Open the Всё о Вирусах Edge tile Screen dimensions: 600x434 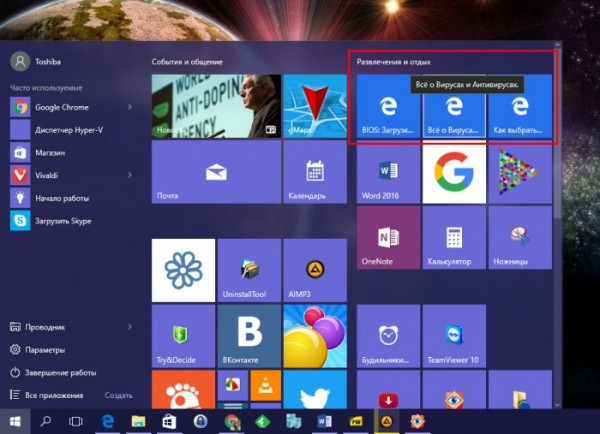(x=454, y=106)
